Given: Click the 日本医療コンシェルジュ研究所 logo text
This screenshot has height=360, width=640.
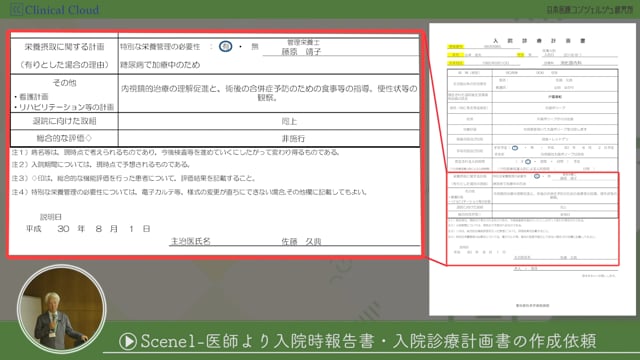Looking at the screenshot, I should tap(590, 9).
